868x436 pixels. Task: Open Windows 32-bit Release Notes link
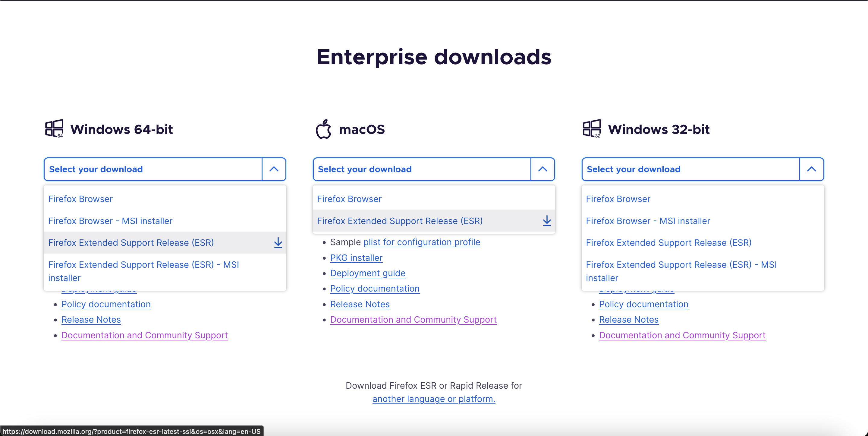point(629,320)
